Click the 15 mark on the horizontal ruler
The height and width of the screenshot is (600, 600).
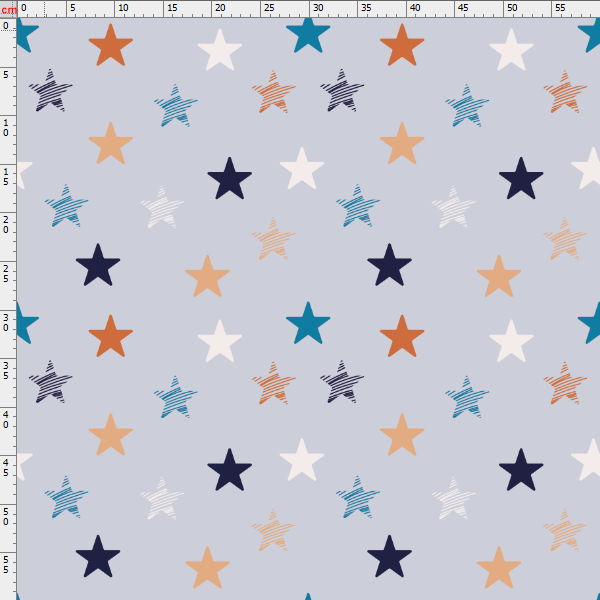click(x=172, y=8)
